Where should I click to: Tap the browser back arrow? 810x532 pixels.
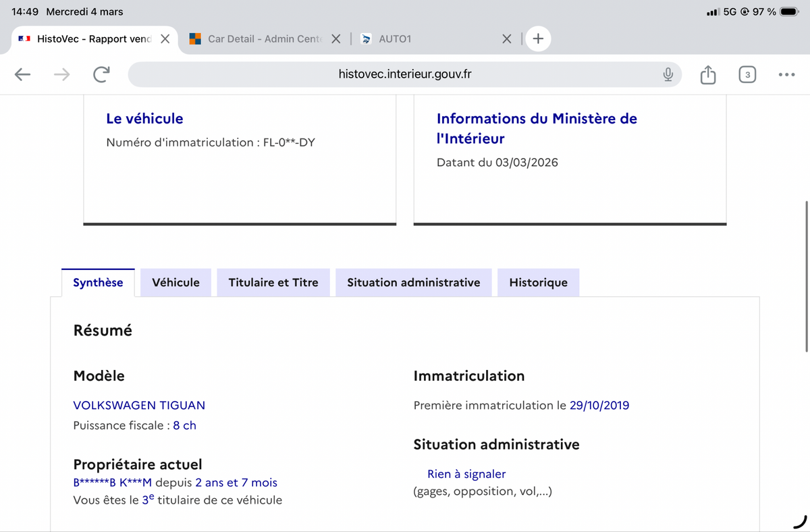(23, 74)
